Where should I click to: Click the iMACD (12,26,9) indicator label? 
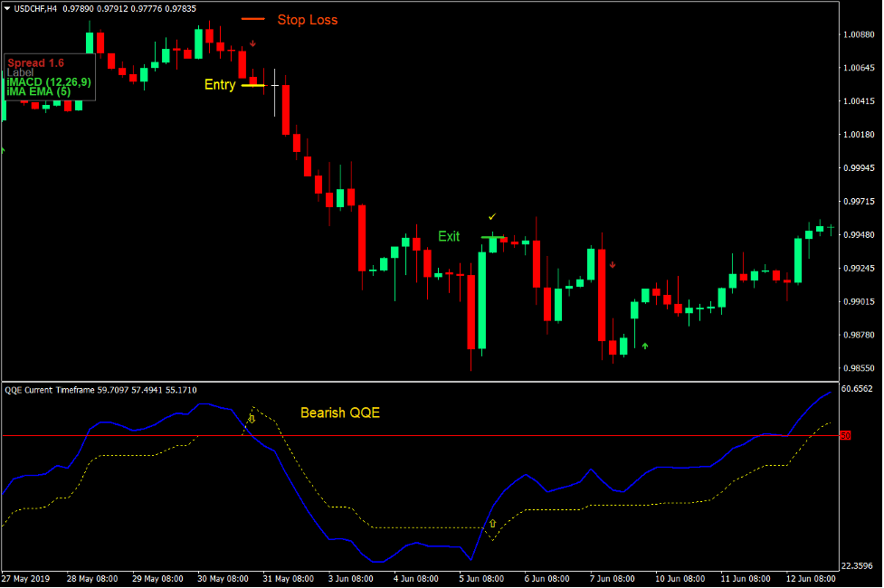point(49,82)
